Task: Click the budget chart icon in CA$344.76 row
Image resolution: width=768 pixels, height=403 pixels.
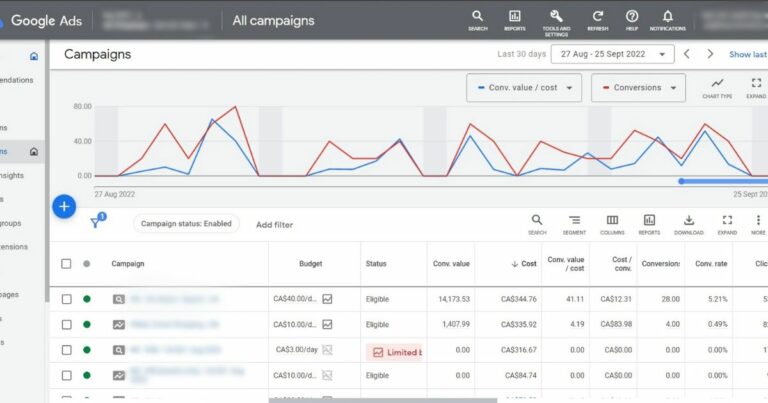Action: coord(327,299)
